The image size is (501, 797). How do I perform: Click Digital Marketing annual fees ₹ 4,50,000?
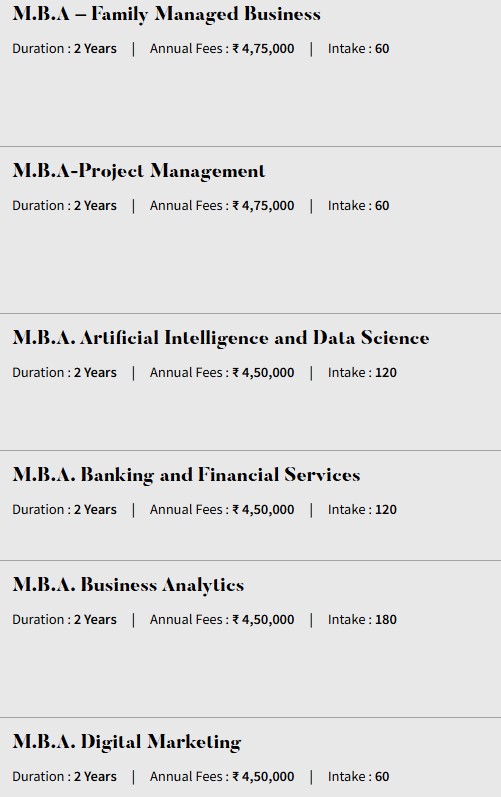coord(263,777)
